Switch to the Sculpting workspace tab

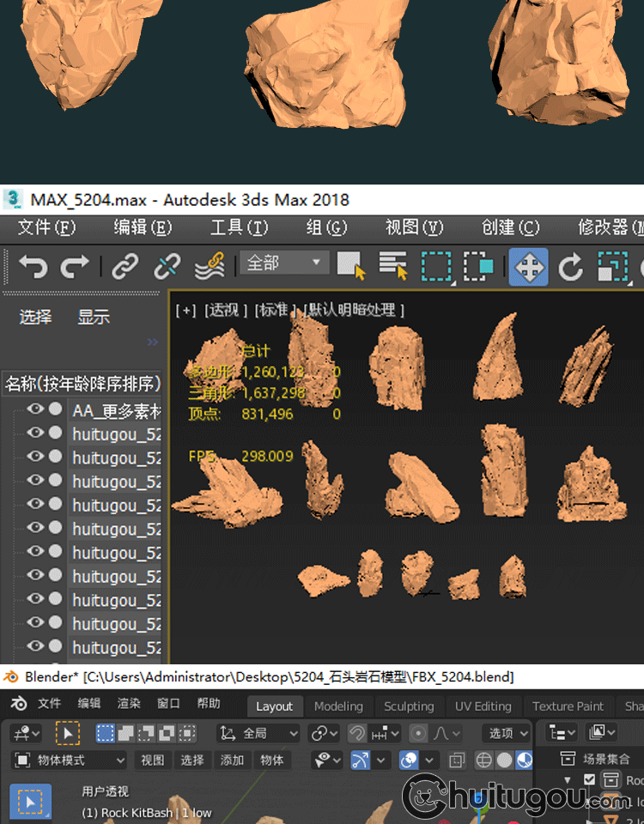[x=409, y=706]
